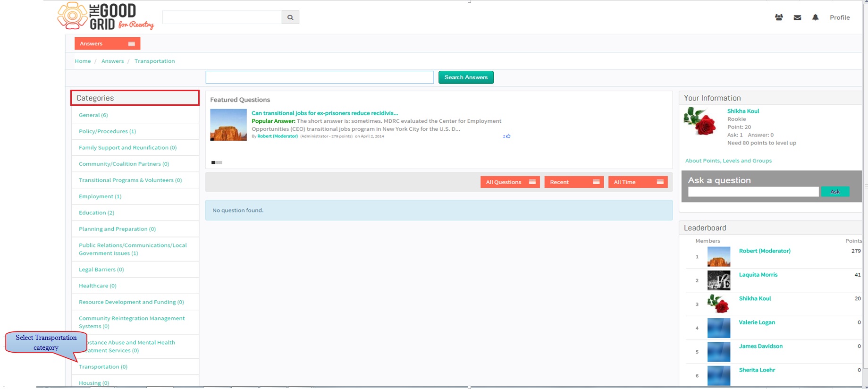Click the magnifier search icon in header
The height and width of the screenshot is (389, 868).
pos(290,17)
